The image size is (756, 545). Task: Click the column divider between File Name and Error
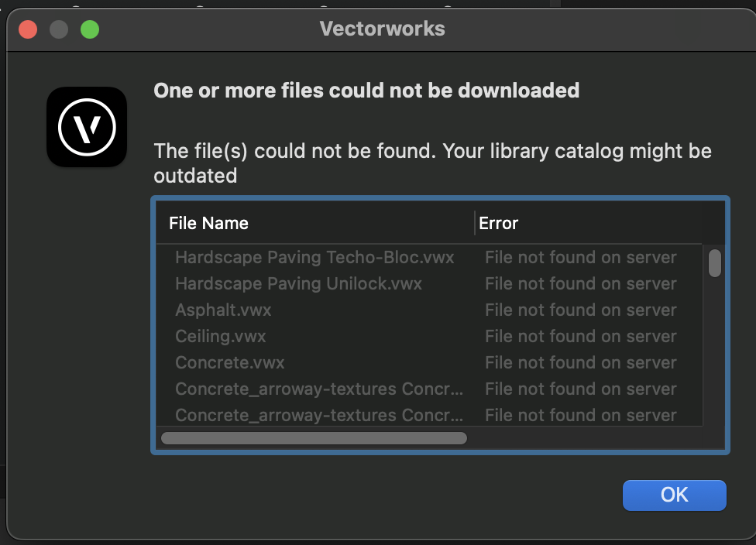(x=475, y=223)
